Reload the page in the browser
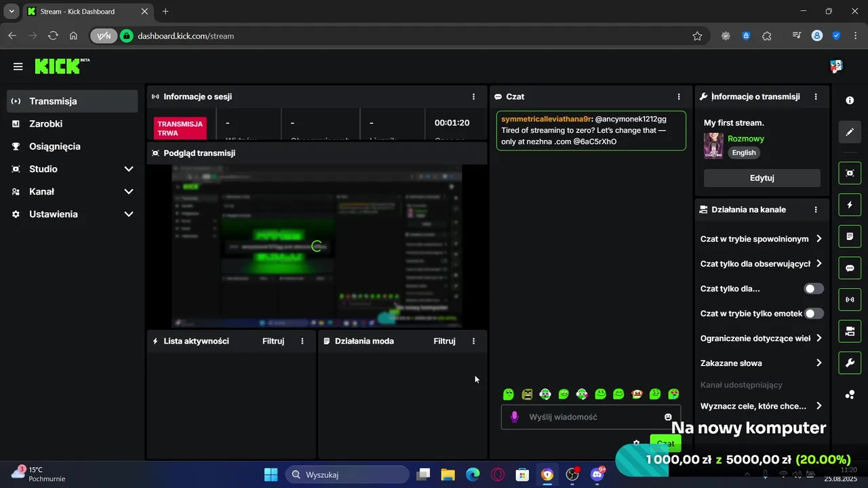 coord(53,36)
